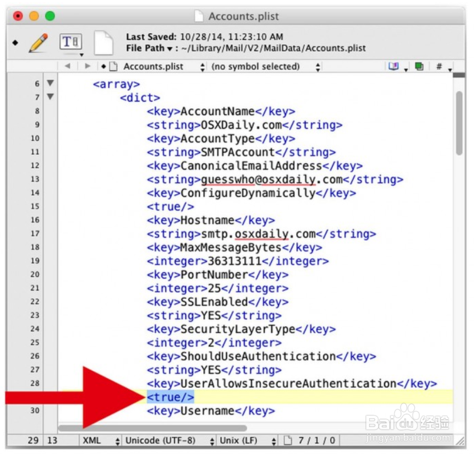
Task: Click the SMTPAccount string line
Action: 241,152
